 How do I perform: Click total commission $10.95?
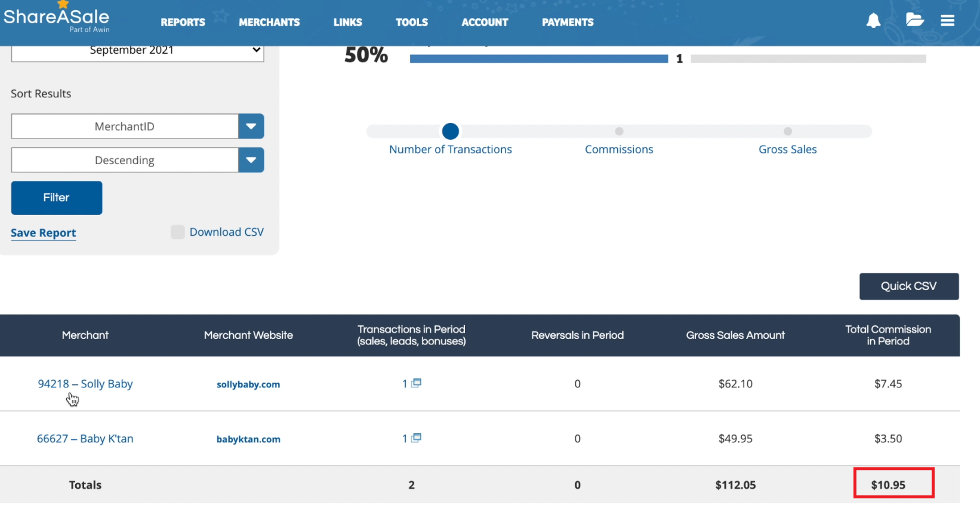point(888,485)
